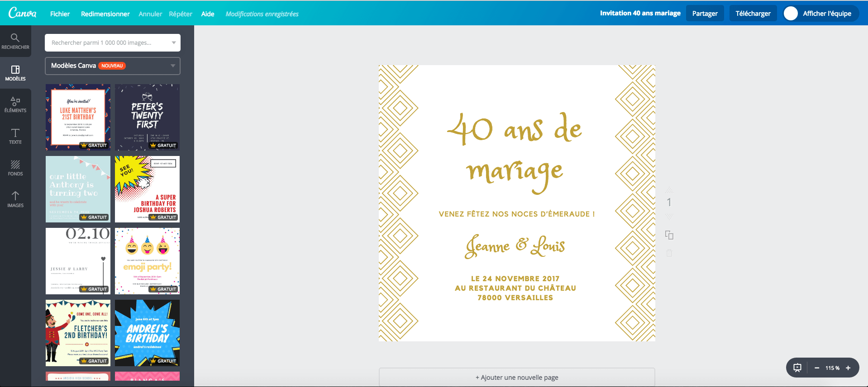The image size is (868, 387).
Task: Open the Images upload panel
Action: click(x=15, y=199)
